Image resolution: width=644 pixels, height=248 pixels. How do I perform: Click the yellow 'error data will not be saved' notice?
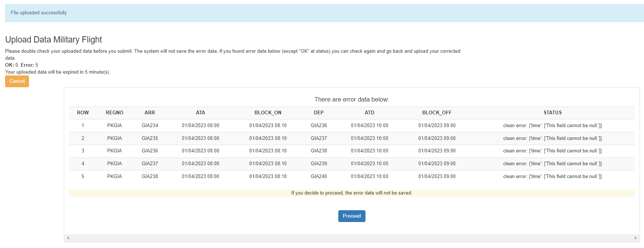[352, 193]
